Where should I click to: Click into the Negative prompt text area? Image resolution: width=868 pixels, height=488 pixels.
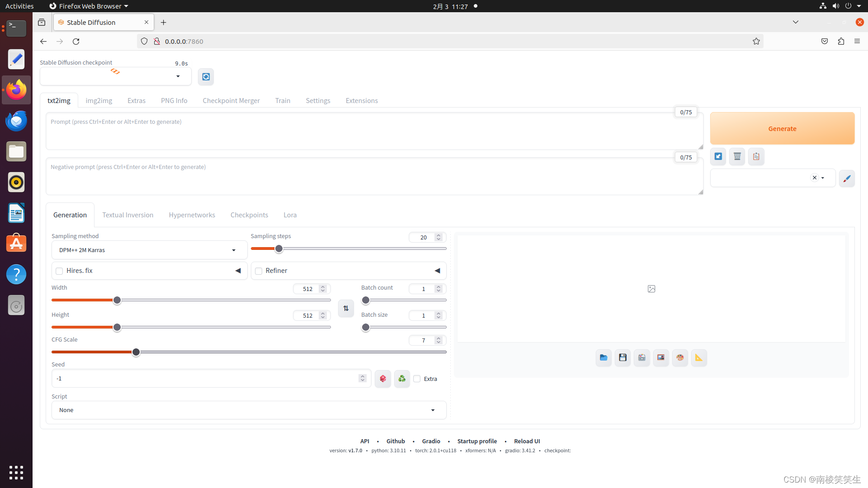pos(374,176)
